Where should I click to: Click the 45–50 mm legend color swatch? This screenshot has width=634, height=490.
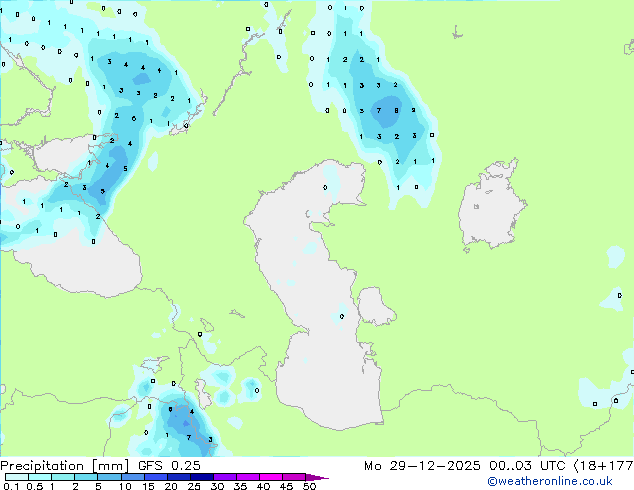tap(294, 477)
